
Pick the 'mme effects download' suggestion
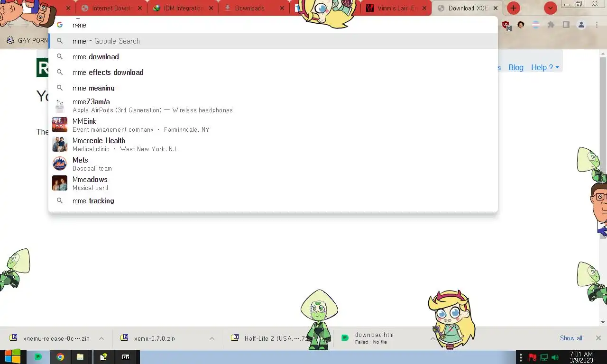(273, 72)
